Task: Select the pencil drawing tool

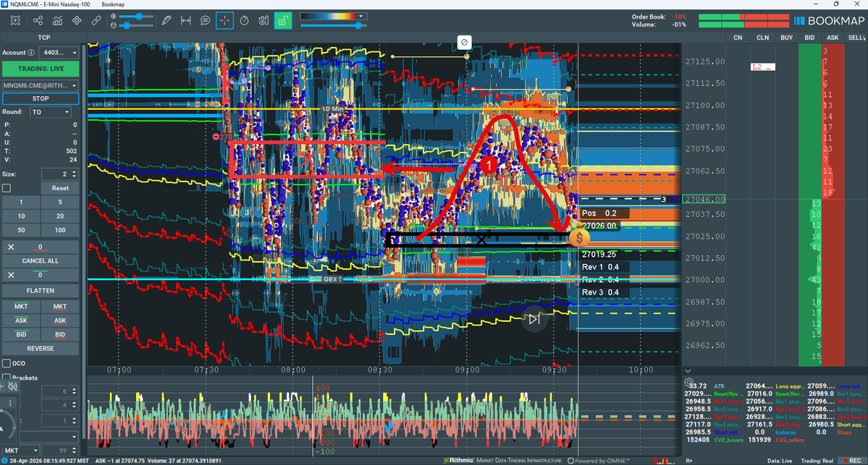Action: click(x=166, y=21)
